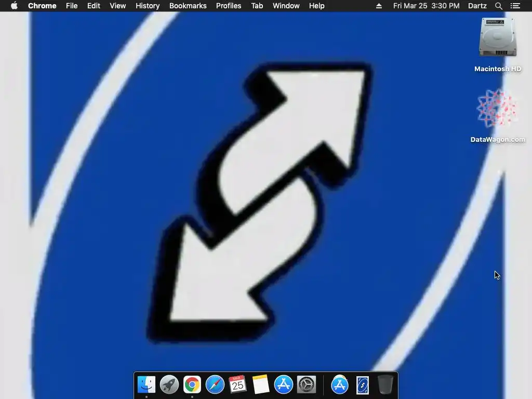The width and height of the screenshot is (532, 399).
Task: Open the Calendar app showing 25
Action: click(x=237, y=385)
